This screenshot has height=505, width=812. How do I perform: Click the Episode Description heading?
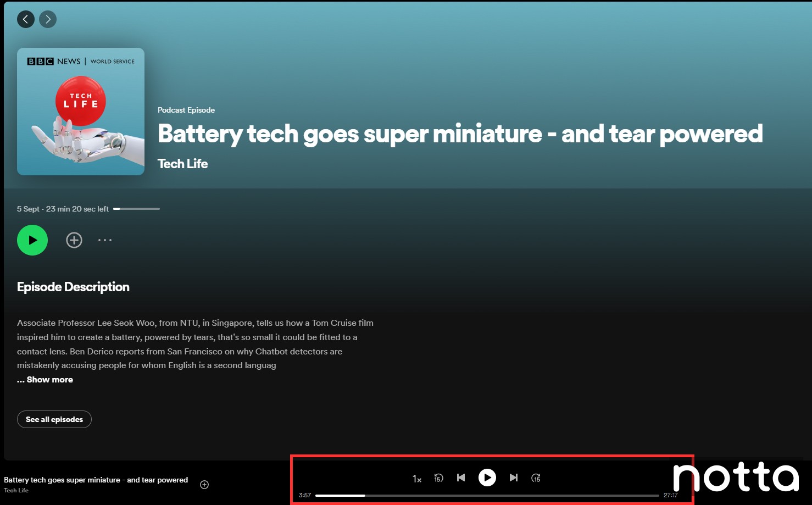tap(73, 287)
